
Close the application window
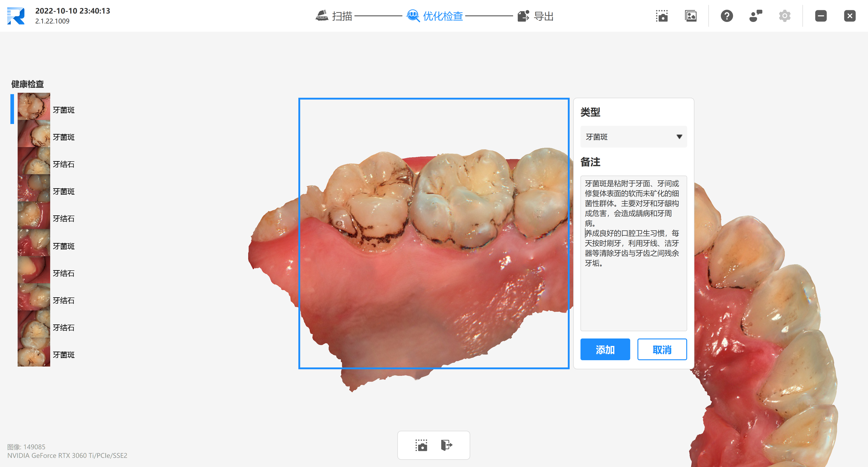850,16
